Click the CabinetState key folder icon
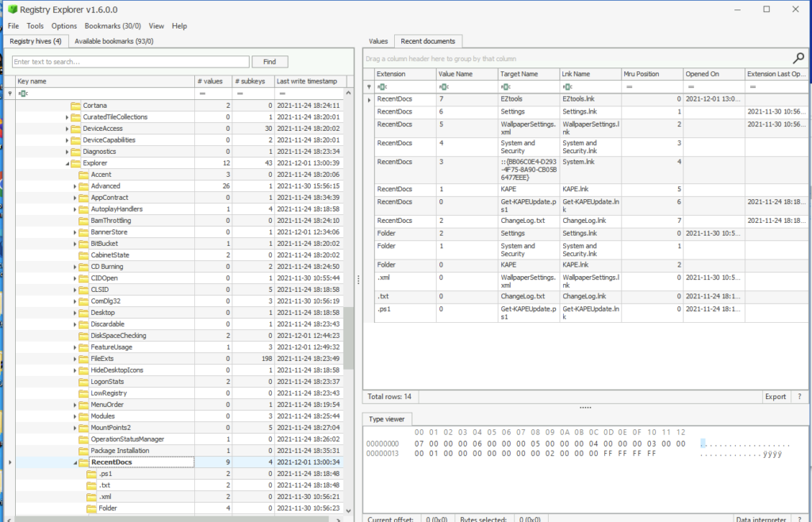The width and height of the screenshot is (812, 522). [x=83, y=255]
